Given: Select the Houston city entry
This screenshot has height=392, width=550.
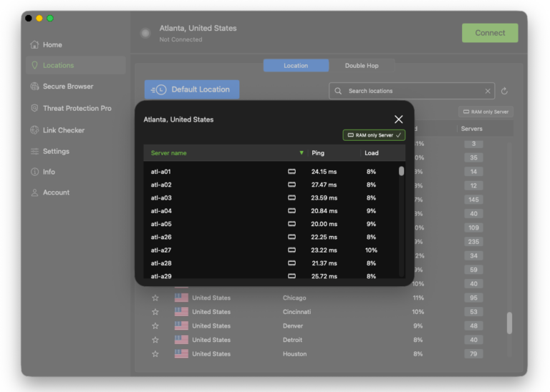Looking at the screenshot, I should click(x=294, y=354).
